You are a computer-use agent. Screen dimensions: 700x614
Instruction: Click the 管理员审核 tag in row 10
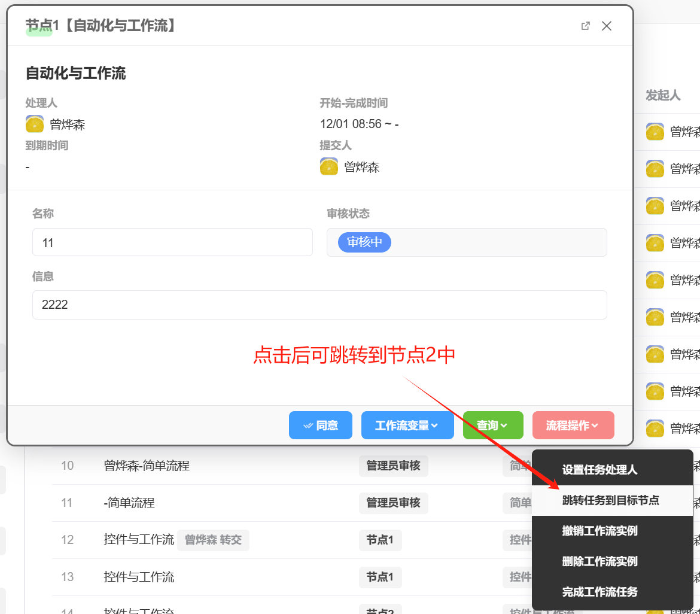393,466
